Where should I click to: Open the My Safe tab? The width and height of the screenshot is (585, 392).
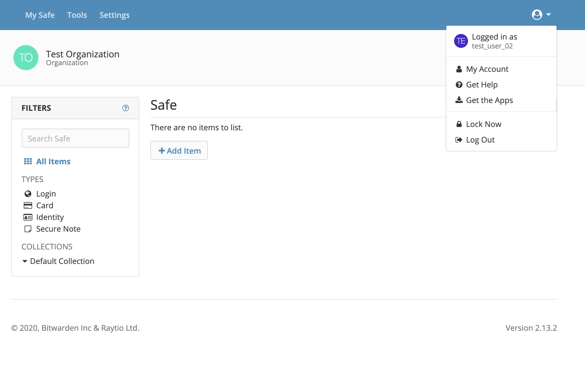[40, 15]
